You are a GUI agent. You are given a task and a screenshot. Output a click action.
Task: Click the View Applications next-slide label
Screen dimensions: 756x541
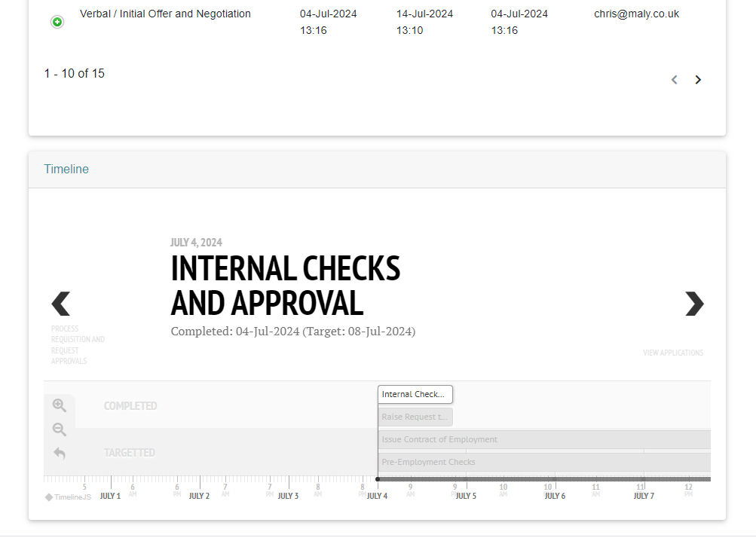tap(672, 353)
